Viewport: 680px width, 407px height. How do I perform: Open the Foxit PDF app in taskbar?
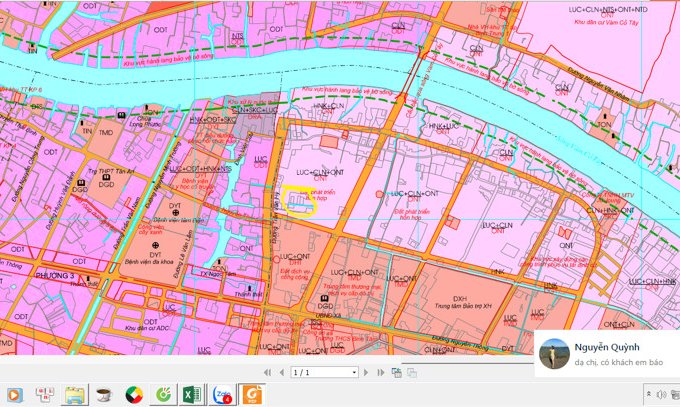[251, 393]
